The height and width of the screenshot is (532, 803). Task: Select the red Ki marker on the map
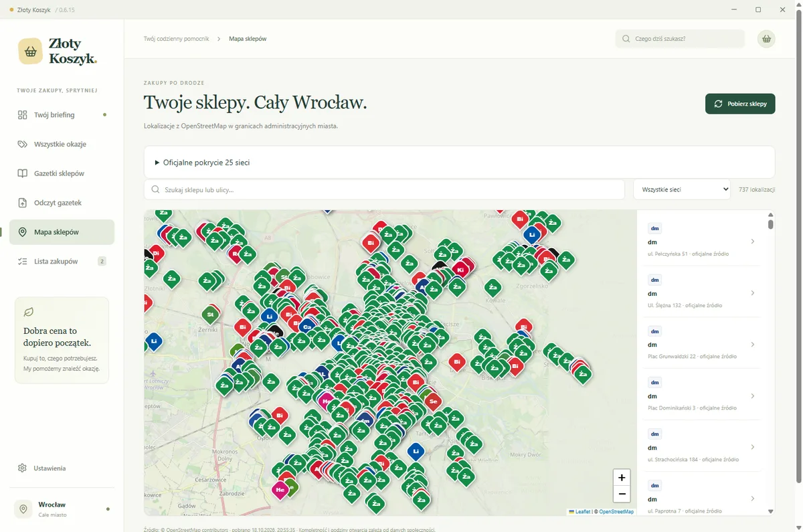(460, 270)
